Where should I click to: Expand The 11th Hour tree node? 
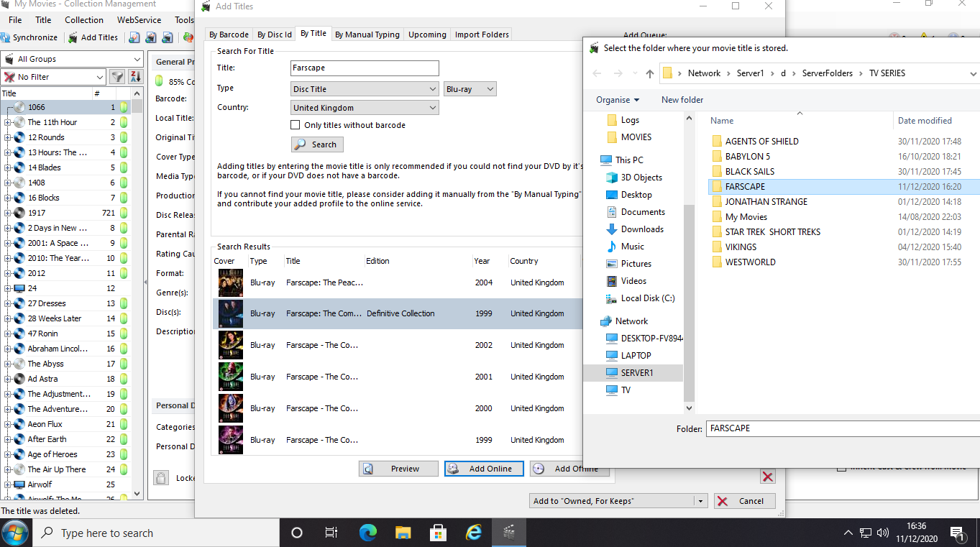click(x=7, y=122)
